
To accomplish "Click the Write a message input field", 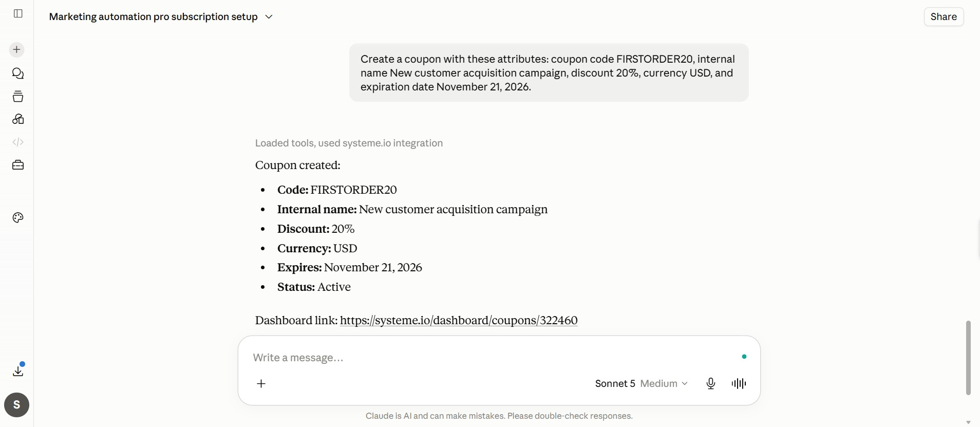I will 493,358.
